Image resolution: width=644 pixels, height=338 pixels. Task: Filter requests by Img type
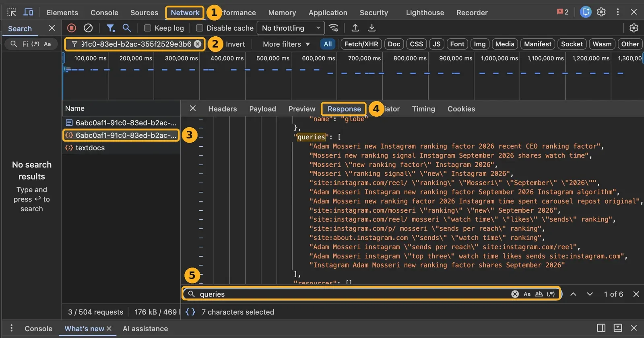[479, 44]
